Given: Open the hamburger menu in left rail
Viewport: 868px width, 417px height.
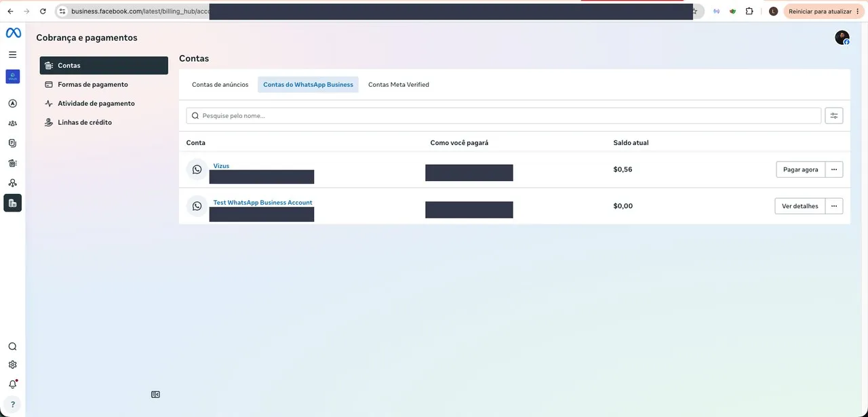Looking at the screenshot, I should [12, 54].
